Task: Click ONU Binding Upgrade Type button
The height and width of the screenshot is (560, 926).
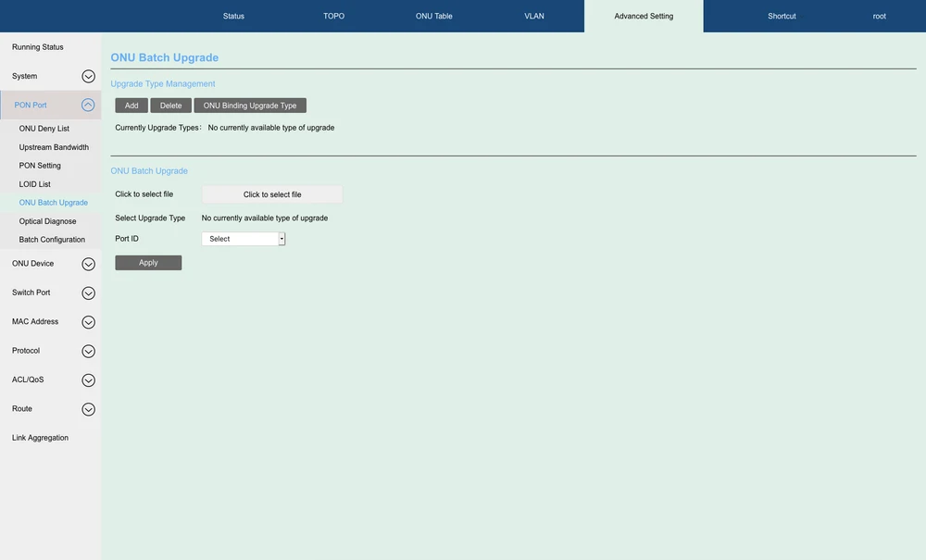Action: tap(250, 106)
